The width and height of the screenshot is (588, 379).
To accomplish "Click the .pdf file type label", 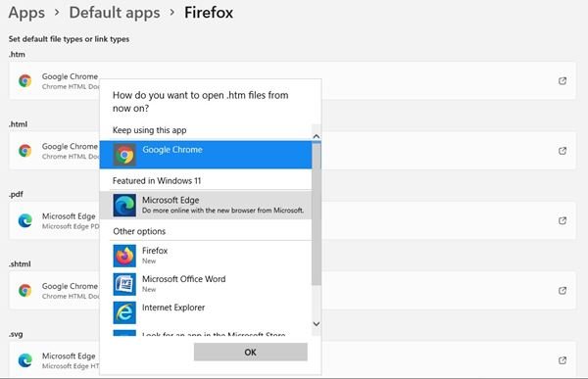I will coord(16,194).
